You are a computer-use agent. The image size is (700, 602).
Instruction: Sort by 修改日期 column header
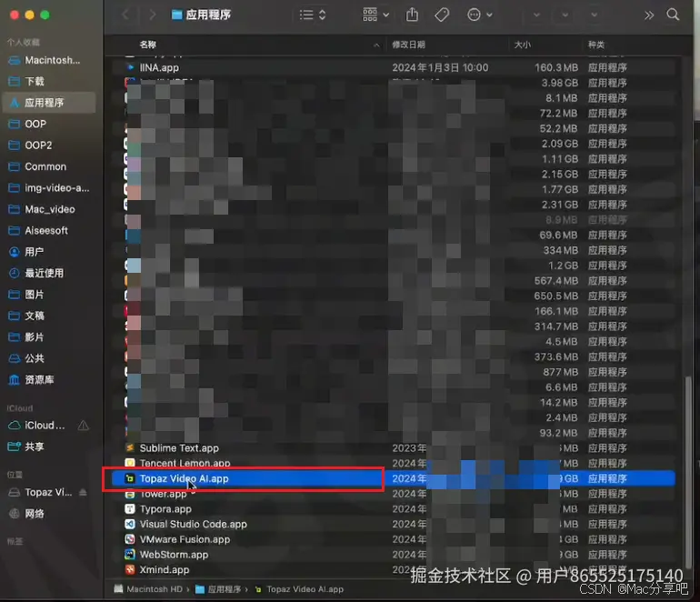point(408,45)
